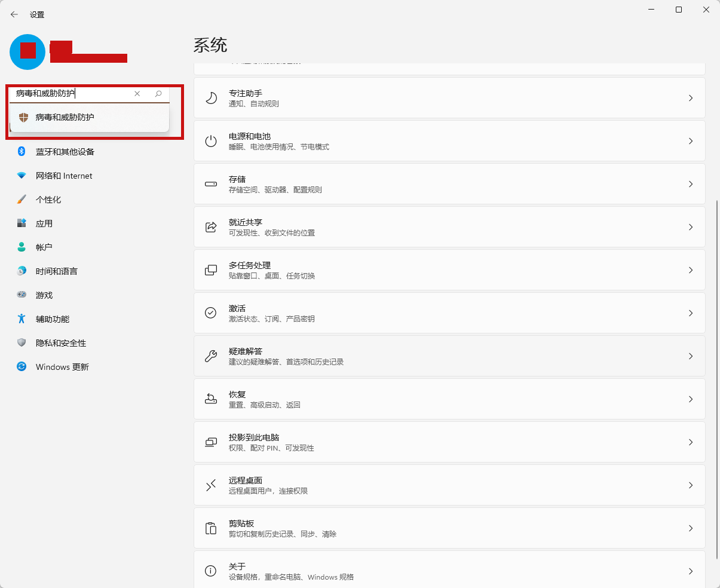Click the magnifier search icon in the search box
The image size is (720, 588).
pyautogui.click(x=158, y=94)
